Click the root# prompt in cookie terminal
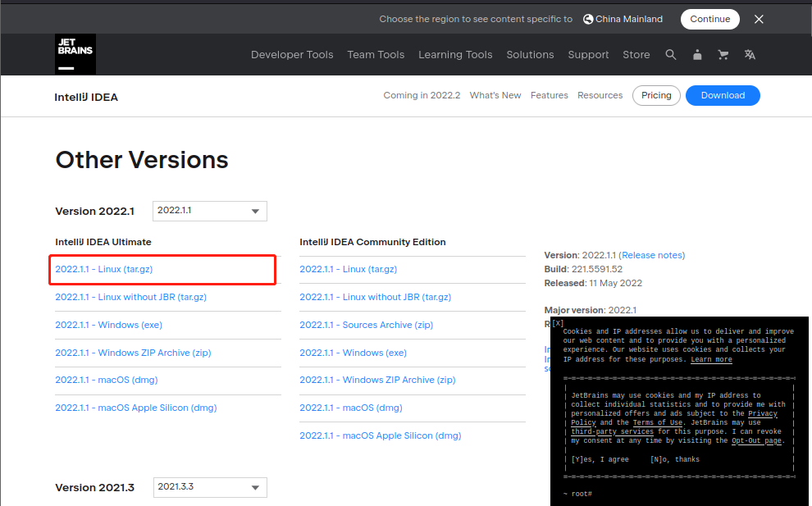Viewport: 812px width, 506px height. tap(577, 494)
